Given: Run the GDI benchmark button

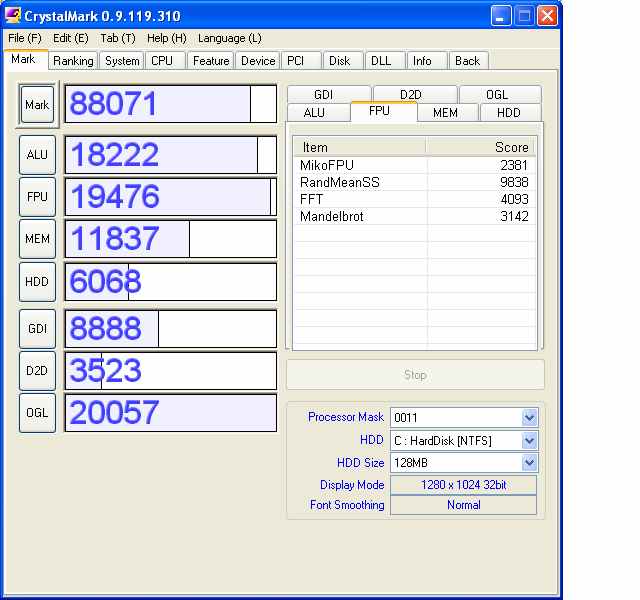Looking at the screenshot, I should coord(37,329).
